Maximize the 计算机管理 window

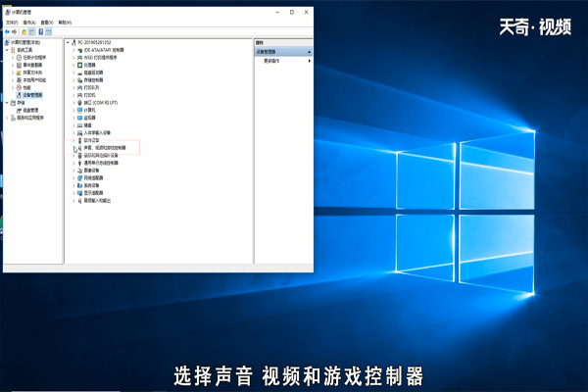(x=291, y=13)
